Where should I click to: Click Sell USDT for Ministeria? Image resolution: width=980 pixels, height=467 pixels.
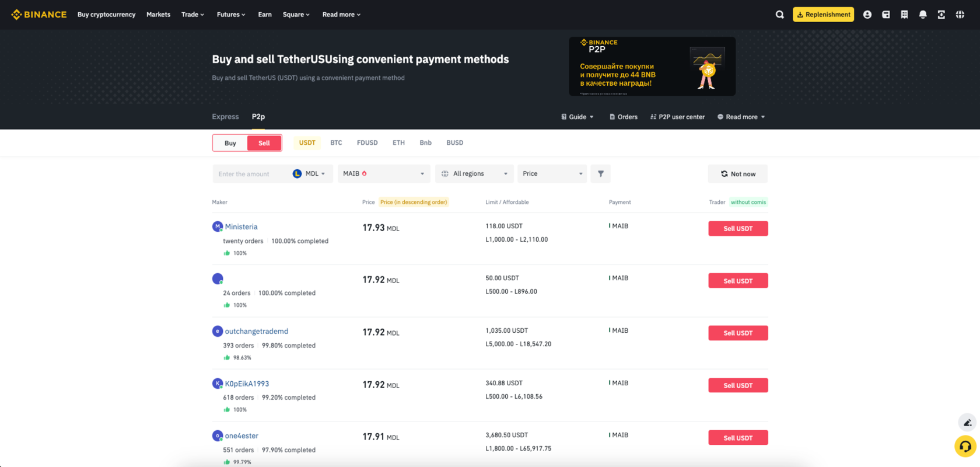pyautogui.click(x=738, y=228)
